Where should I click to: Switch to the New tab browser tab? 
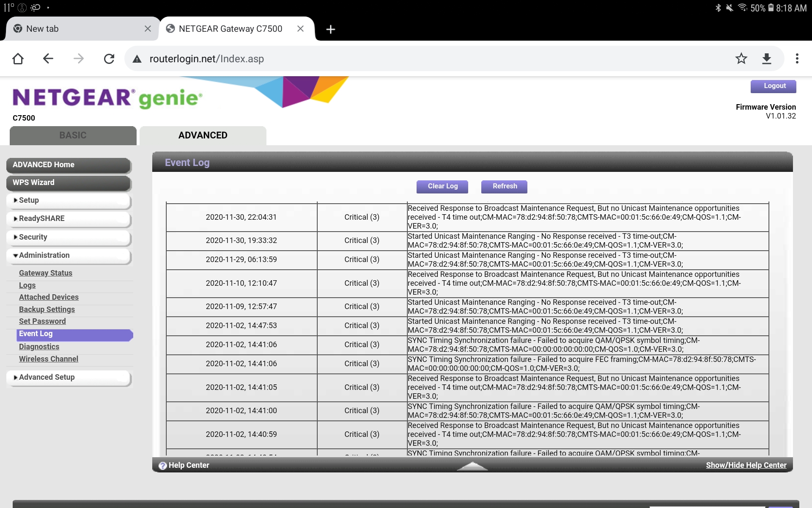coord(76,28)
